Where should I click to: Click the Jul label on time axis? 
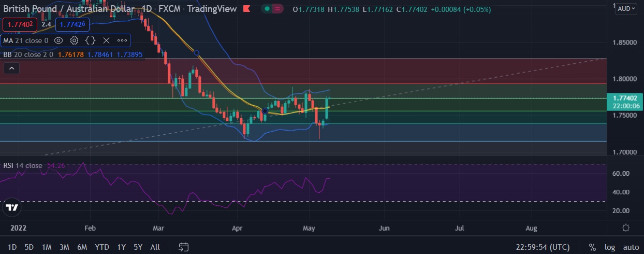[x=459, y=228]
